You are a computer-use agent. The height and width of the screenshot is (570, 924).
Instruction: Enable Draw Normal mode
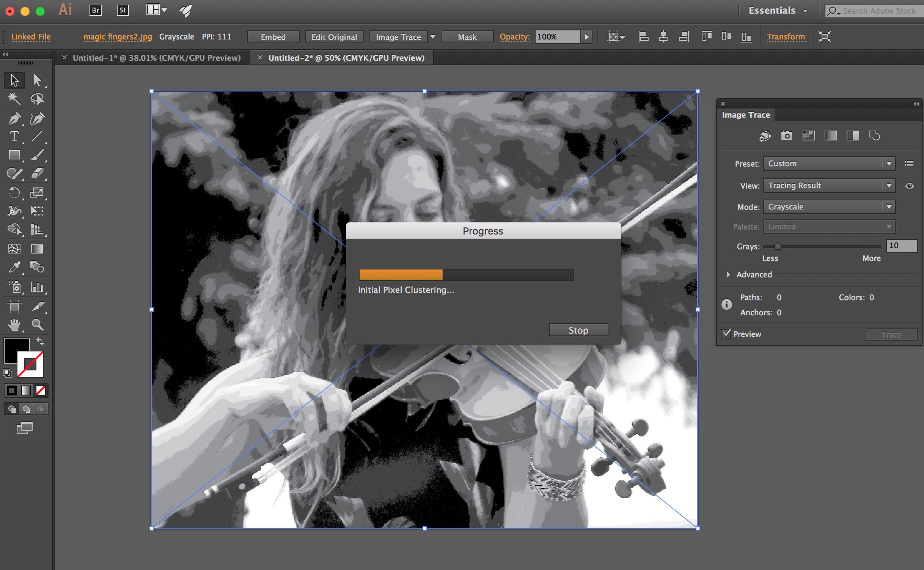(12, 409)
